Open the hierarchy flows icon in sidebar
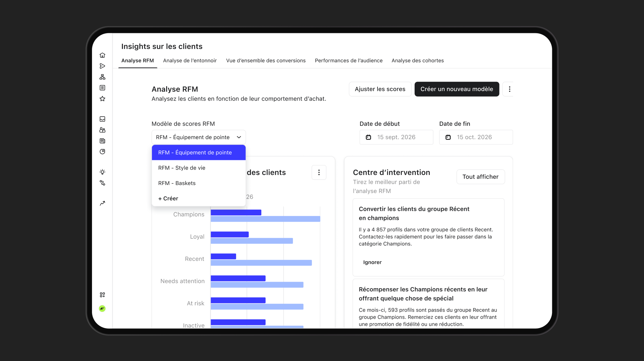Viewport: 644px width, 361px height. pos(102,77)
